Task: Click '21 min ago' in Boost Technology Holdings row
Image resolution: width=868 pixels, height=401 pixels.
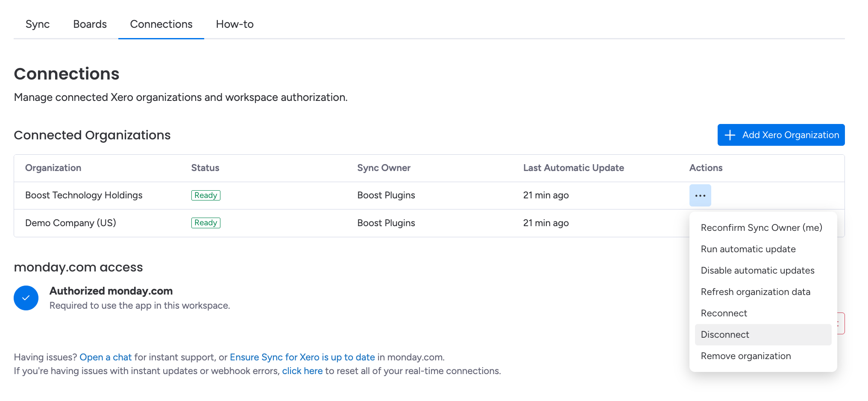Action: pyautogui.click(x=546, y=195)
